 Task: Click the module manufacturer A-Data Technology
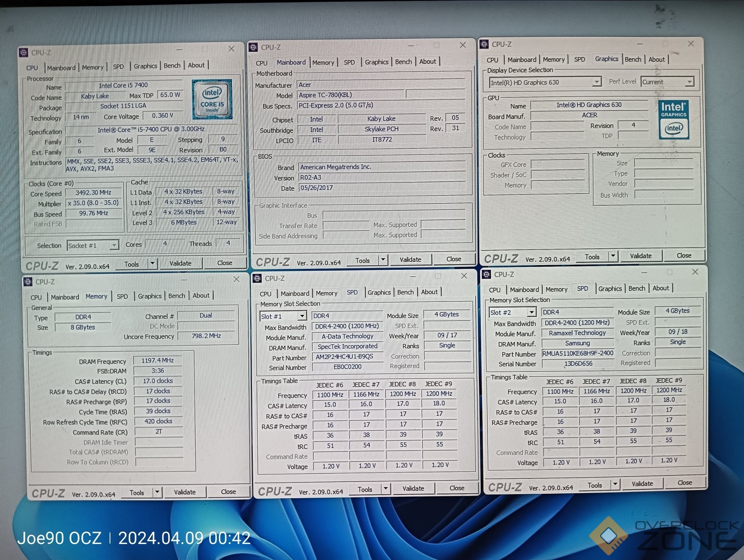347,336
